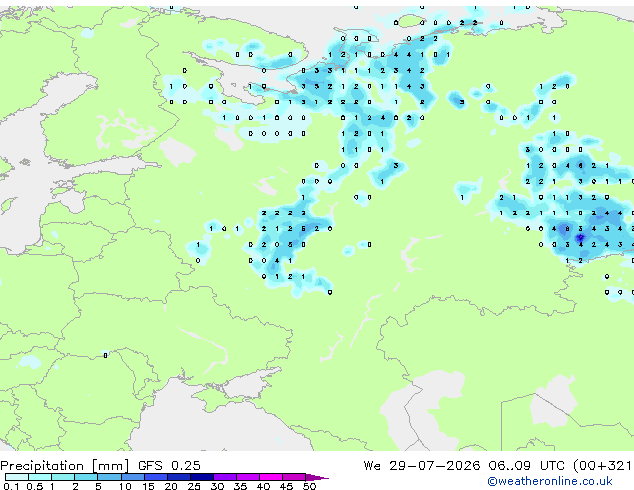Screen dimensions: 634x490
Task: Click the 'Precipitation [mm]' title text
Action: [65, 466]
